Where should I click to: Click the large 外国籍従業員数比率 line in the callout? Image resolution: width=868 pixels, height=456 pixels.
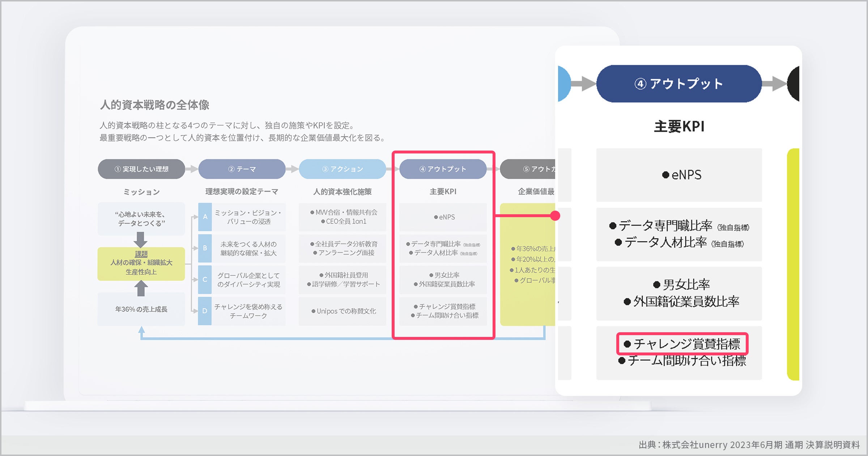681,301
